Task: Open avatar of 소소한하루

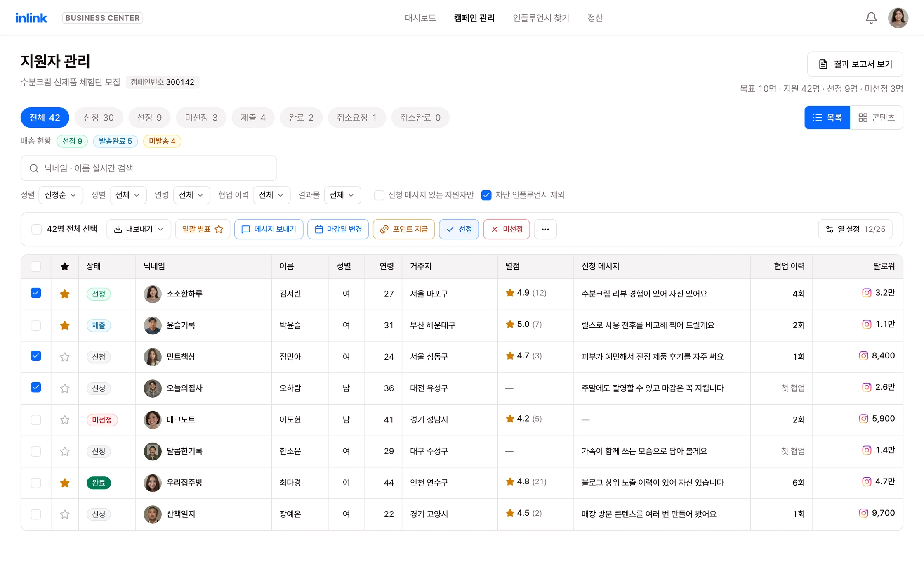Action: (152, 294)
